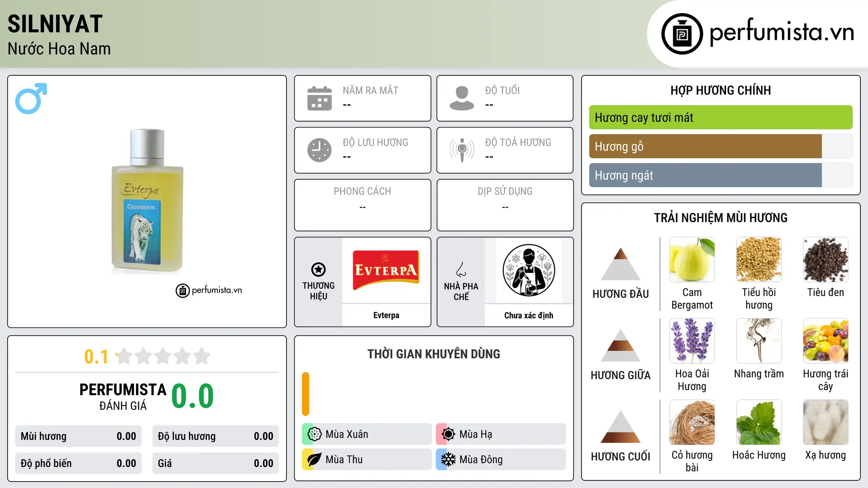Click the sun icon for Mùa Hạ
The image size is (868, 488).
coord(448,434)
